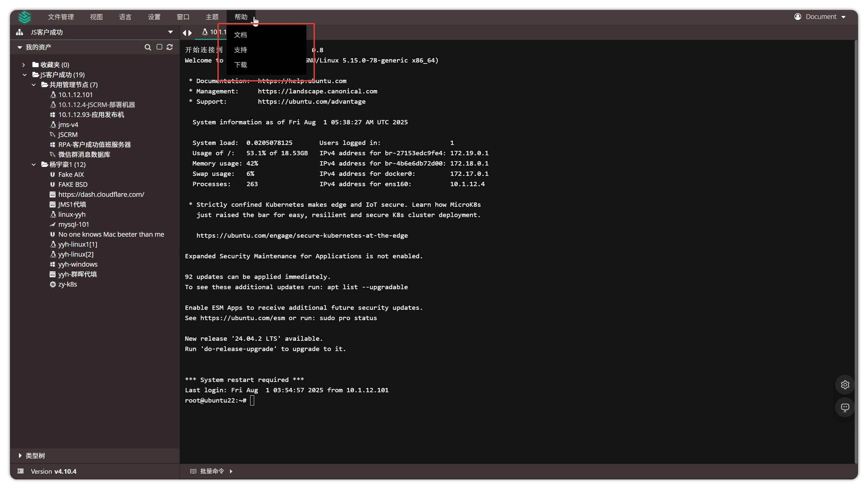Click database icon of JSCRM
Screen dimensions: 868x486
click(x=53, y=134)
